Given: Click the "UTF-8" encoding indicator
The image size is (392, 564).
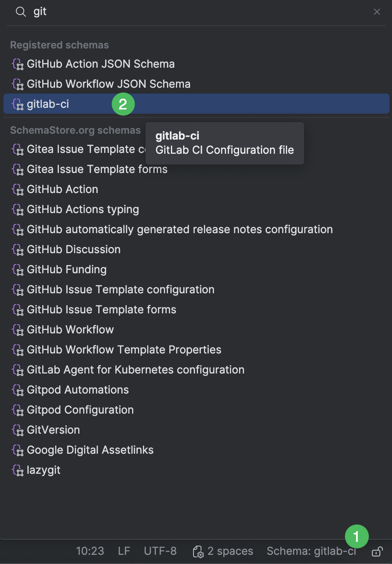Looking at the screenshot, I should click(x=160, y=551).
